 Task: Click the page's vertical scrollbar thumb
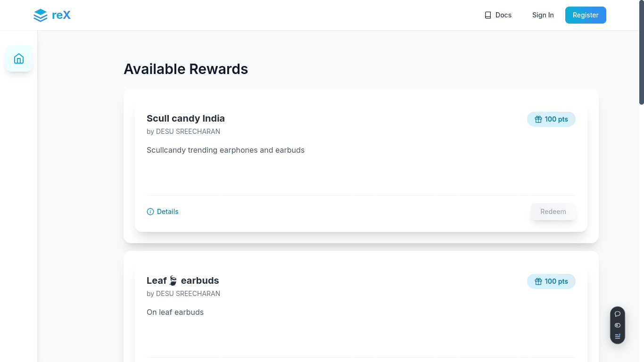641,52
